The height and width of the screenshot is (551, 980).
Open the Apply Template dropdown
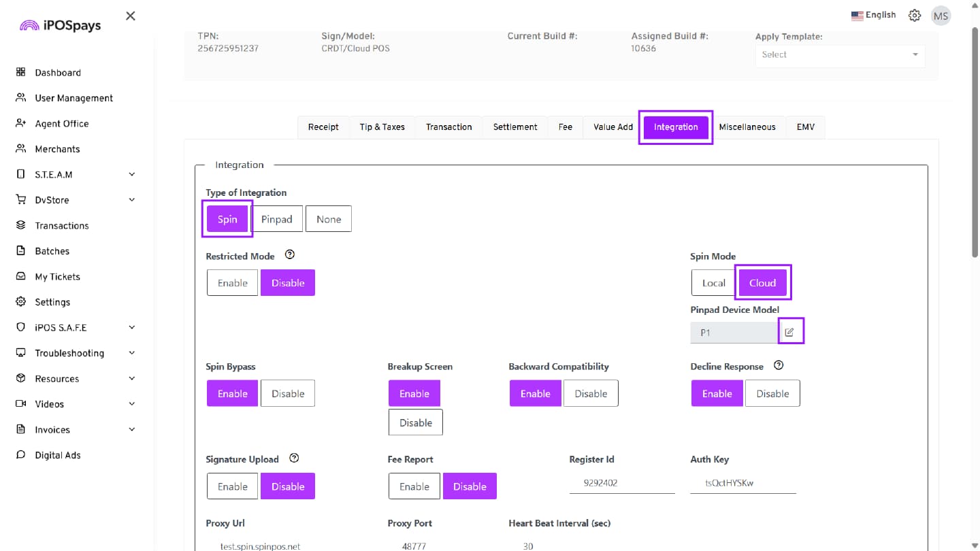coord(840,55)
